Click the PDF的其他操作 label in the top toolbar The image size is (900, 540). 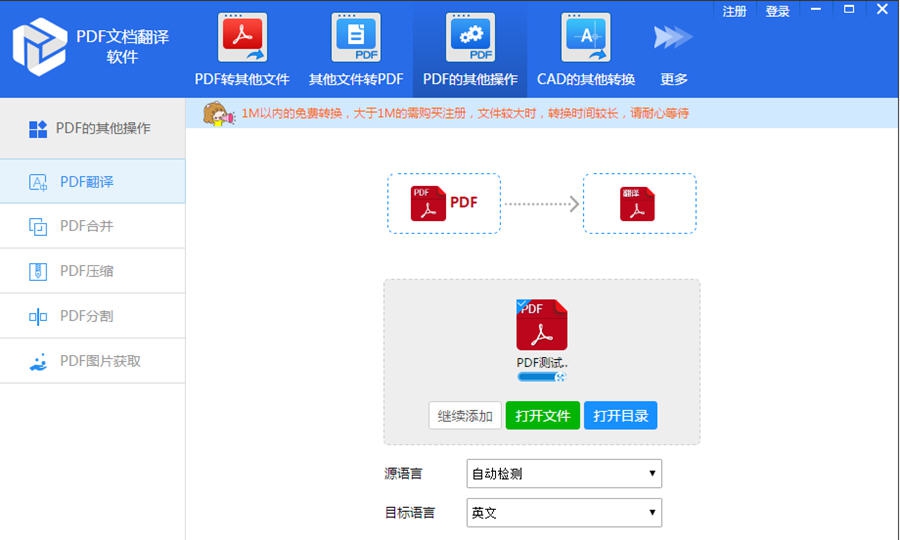point(470,79)
